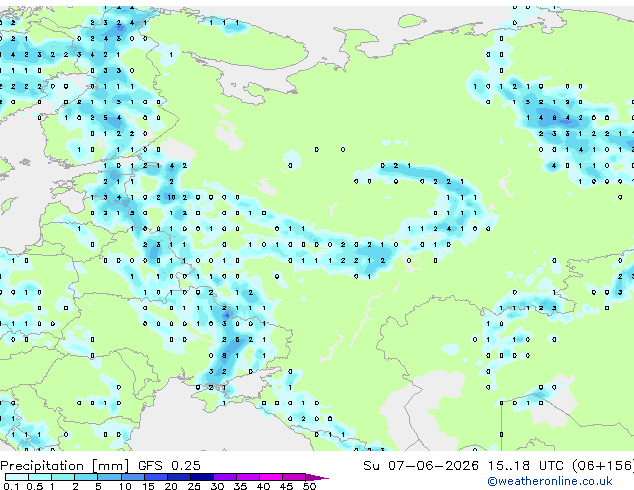
Task: Click the legend label "50"
Action: (309, 486)
